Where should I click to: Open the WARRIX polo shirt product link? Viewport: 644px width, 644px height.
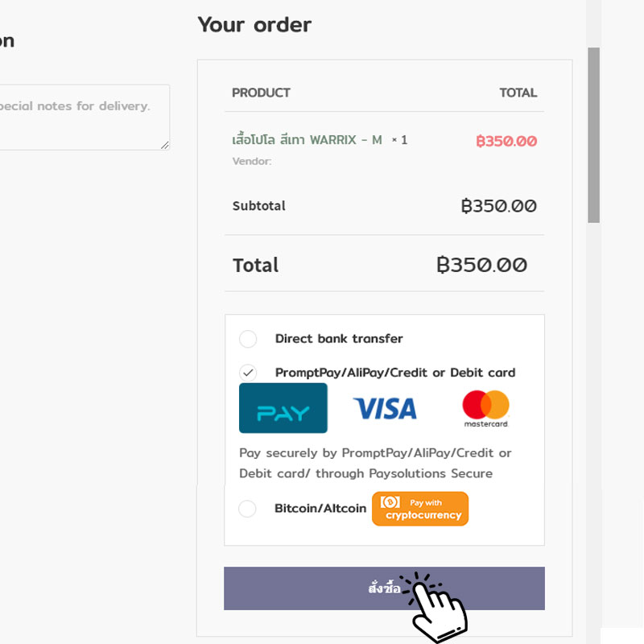pos(307,140)
